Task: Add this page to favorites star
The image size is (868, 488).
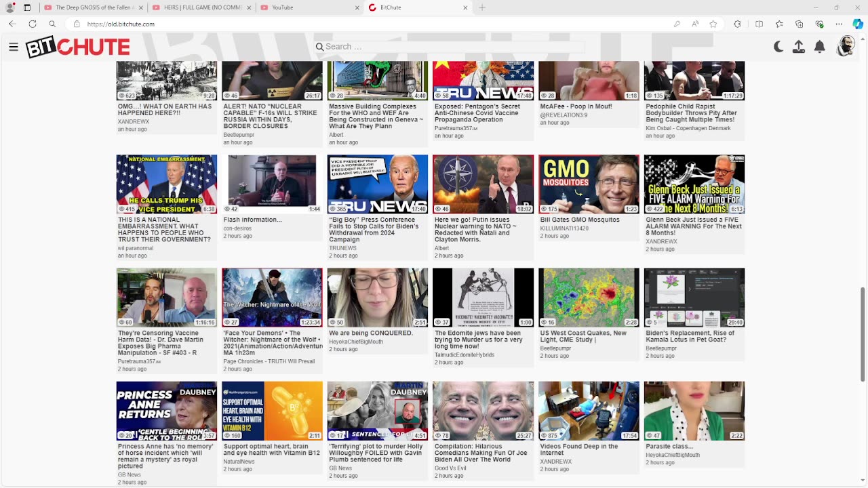Action: pyautogui.click(x=713, y=24)
